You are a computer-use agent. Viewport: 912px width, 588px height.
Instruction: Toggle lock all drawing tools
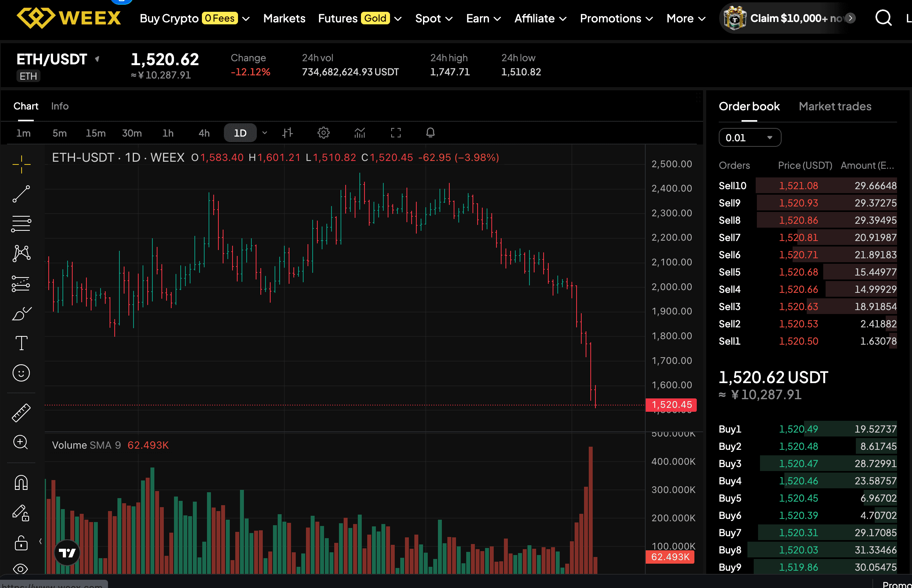click(x=21, y=543)
